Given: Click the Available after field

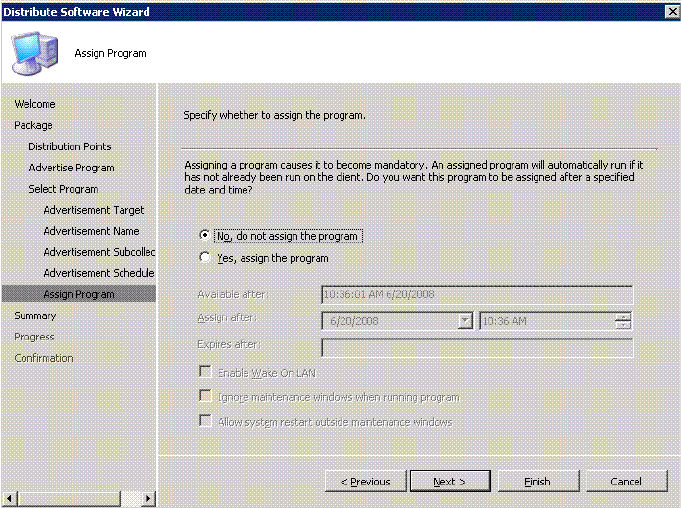Looking at the screenshot, I should tap(477, 294).
